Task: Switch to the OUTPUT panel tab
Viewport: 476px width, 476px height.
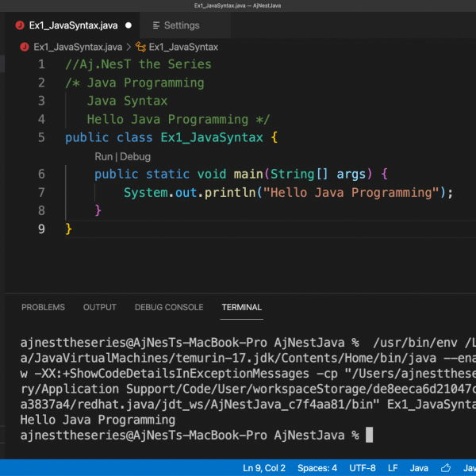Action: (x=99, y=307)
